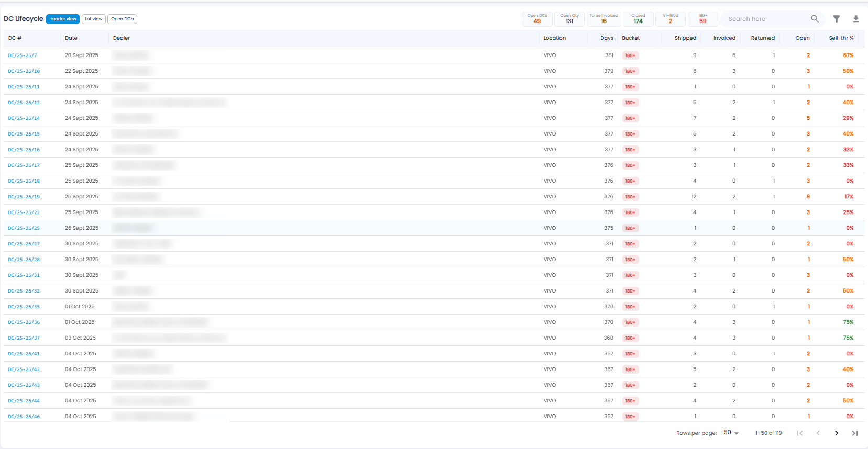Sort by the Days column header
Screen dimensions: 868x449
click(x=607, y=38)
